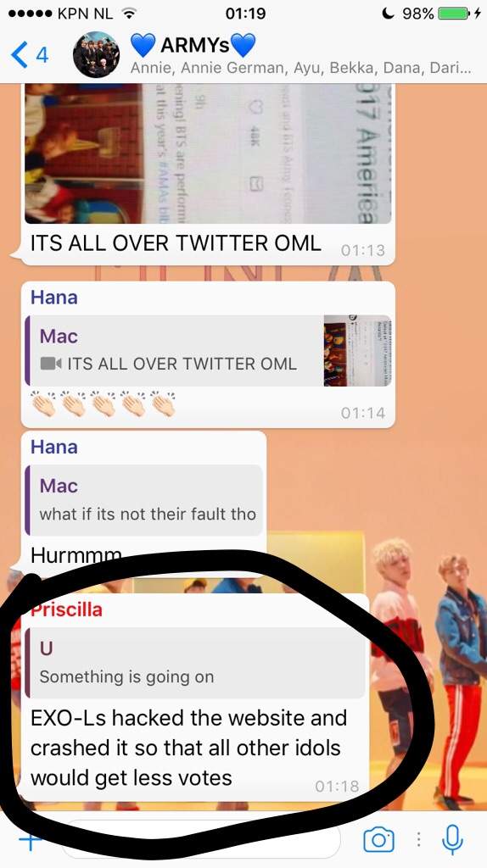Tap the clapping hands emoji message

[x=103, y=404]
